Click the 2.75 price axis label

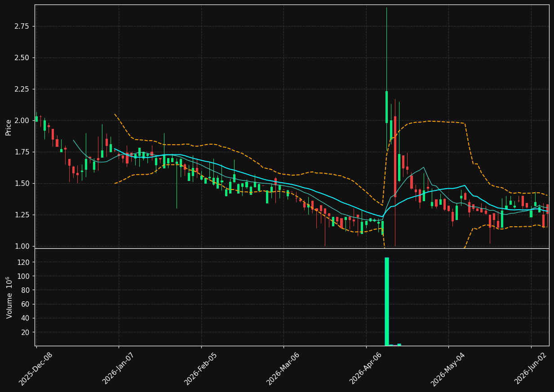click(22, 26)
